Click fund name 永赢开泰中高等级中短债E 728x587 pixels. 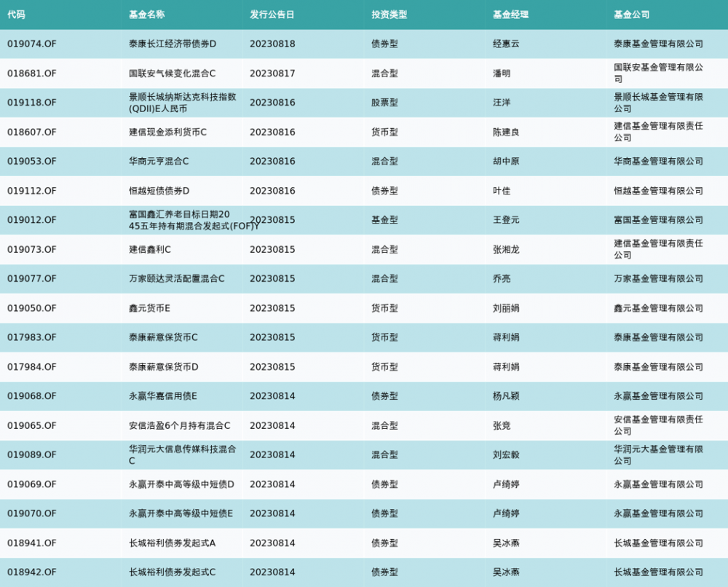[x=181, y=513]
